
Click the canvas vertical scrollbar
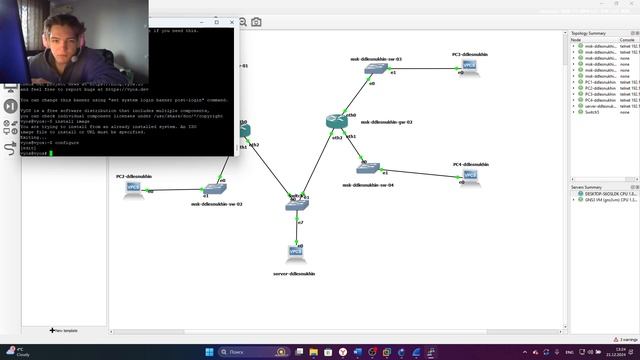click(x=565, y=180)
